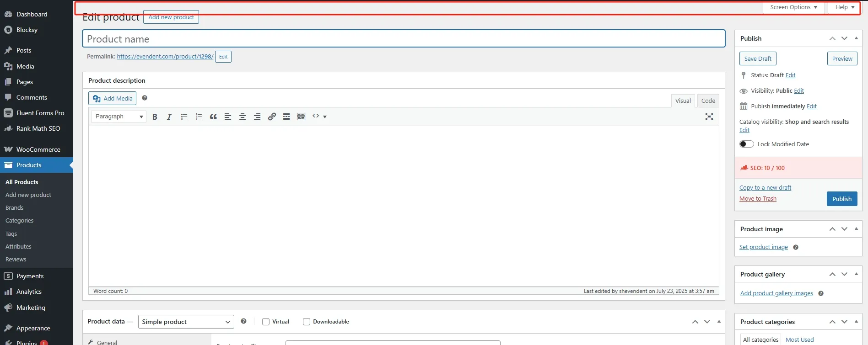
Task: Click Set product image link
Action: click(x=764, y=247)
